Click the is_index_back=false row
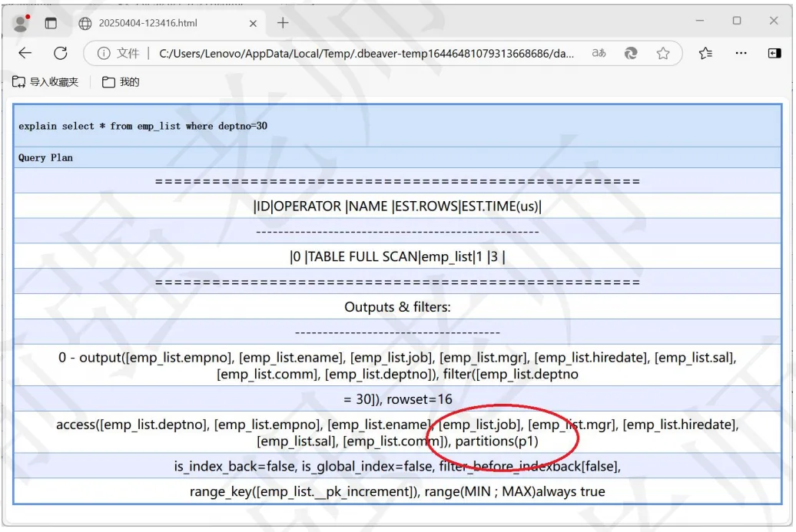Screen dimensions: 796x532 (397, 465)
